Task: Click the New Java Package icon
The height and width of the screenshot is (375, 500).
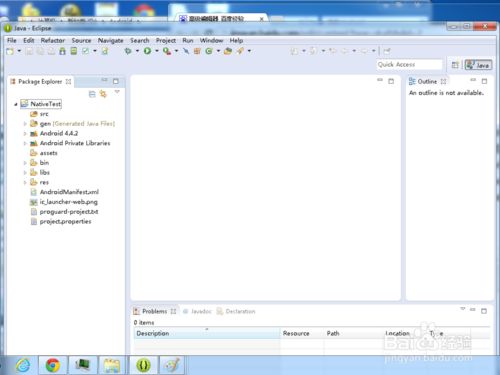Action: (197, 51)
